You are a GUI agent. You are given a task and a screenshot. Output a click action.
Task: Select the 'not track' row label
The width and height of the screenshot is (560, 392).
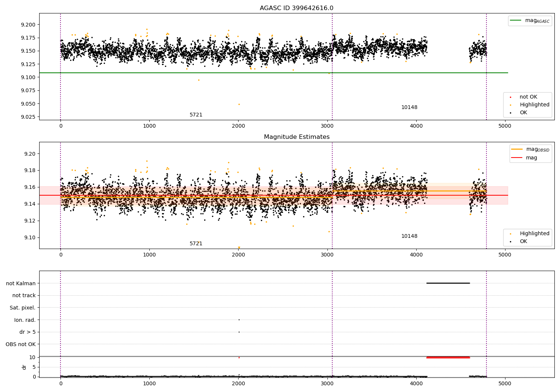(24, 296)
